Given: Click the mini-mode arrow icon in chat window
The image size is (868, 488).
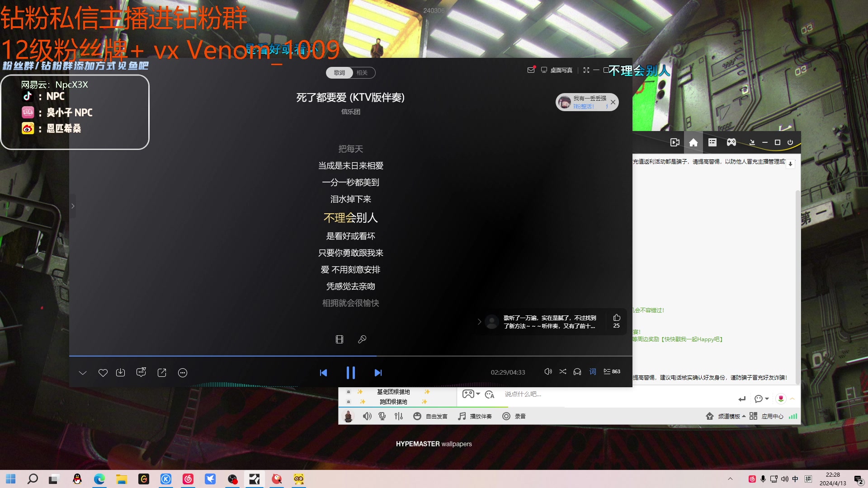Looking at the screenshot, I should 752,142.
